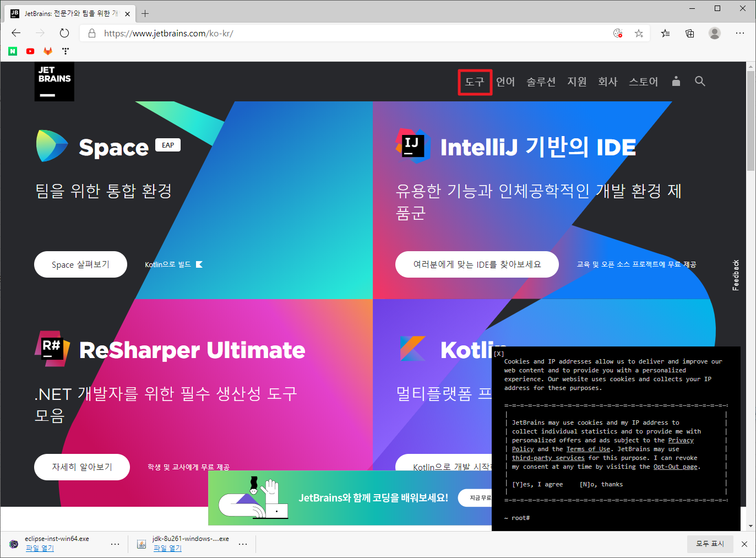Open the 스토어 menu

click(644, 82)
